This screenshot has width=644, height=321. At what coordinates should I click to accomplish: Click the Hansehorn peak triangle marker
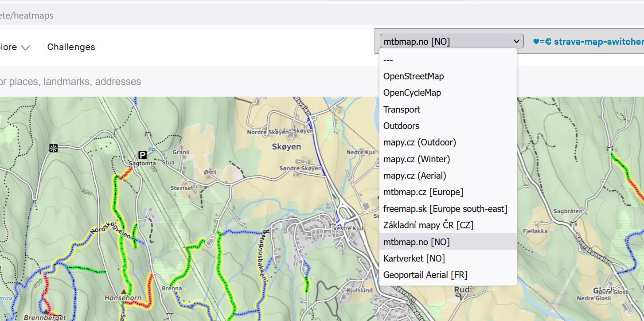[124, 291]
